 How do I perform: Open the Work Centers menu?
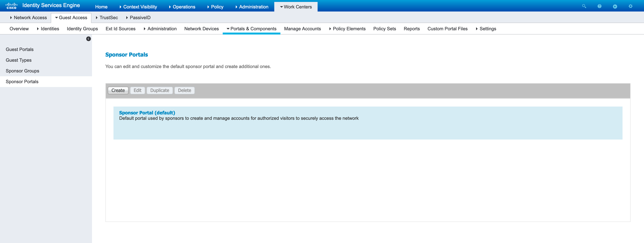[x=296, y=7]
